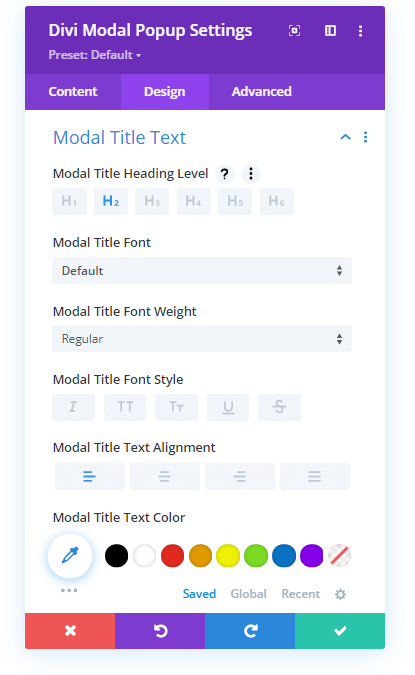Click the expand modal fullscreen icon
Viewport: 415px width, 675px height.
pyautogui.click(x=294, y=31)
